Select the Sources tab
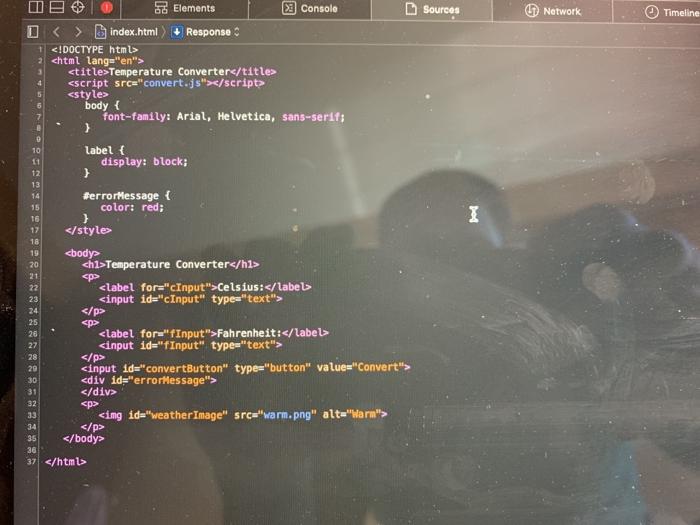 (432, 9)
